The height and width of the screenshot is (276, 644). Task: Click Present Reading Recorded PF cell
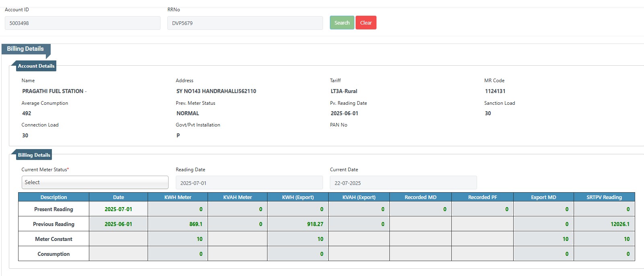(x=482, y=209)
